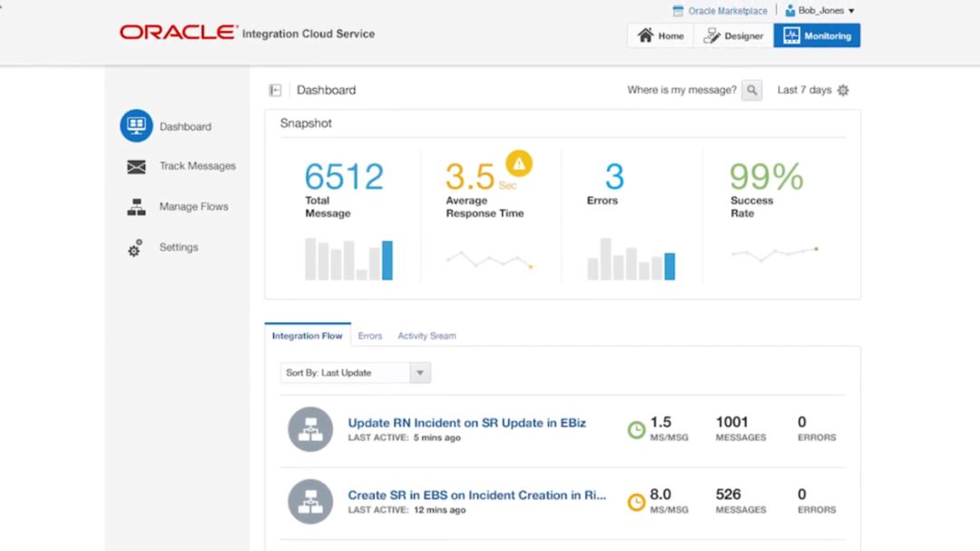Click the Total Message bar chart
980x551 pixels.
[x=348, y=259]
